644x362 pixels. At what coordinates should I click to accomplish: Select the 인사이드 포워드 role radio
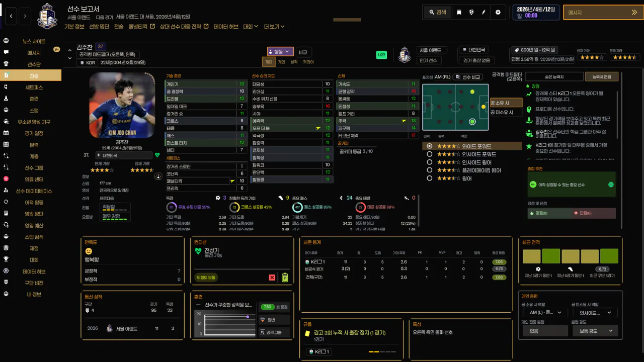(429, 154)
